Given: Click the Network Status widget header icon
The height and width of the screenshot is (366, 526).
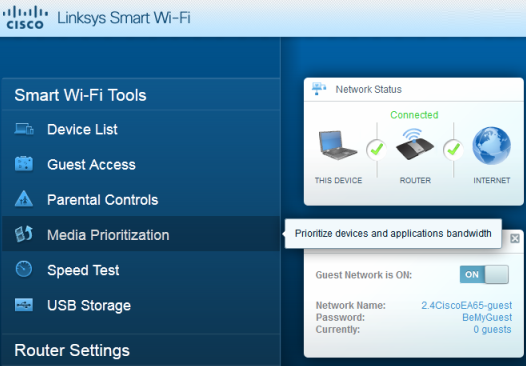Looking at the screenshot, I should [319, 89].
